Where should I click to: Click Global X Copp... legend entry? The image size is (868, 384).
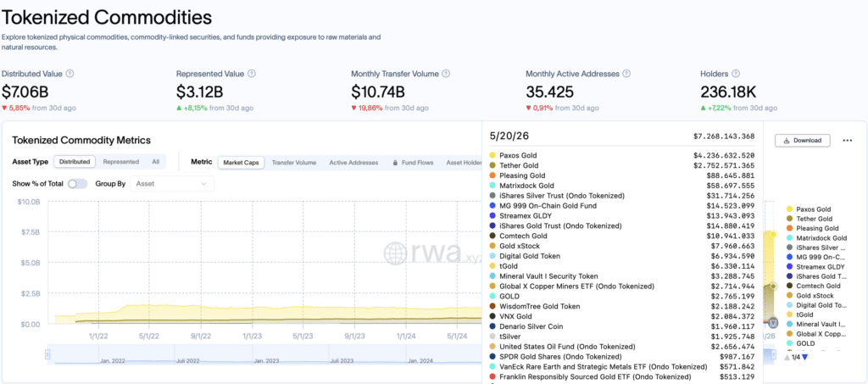[816, 334]
